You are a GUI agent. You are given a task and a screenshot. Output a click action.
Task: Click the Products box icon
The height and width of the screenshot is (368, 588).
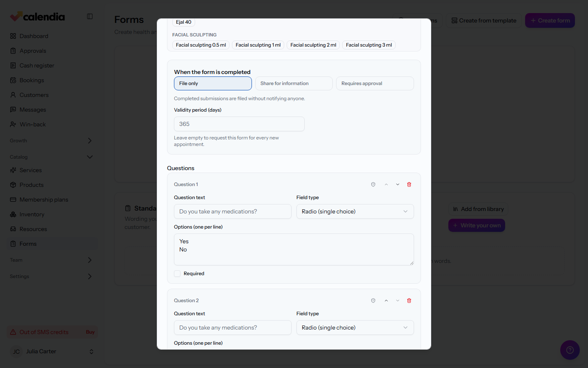click(13, 185)
